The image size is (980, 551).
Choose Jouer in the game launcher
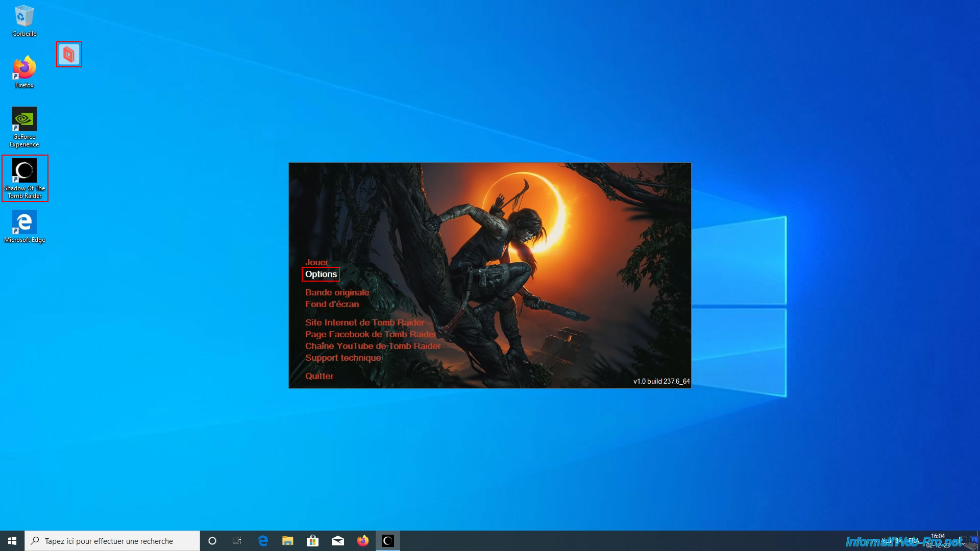click(316, 262)
